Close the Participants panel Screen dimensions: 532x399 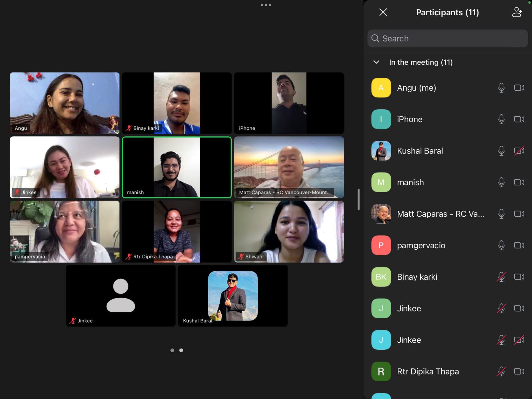tap(383, 12)
